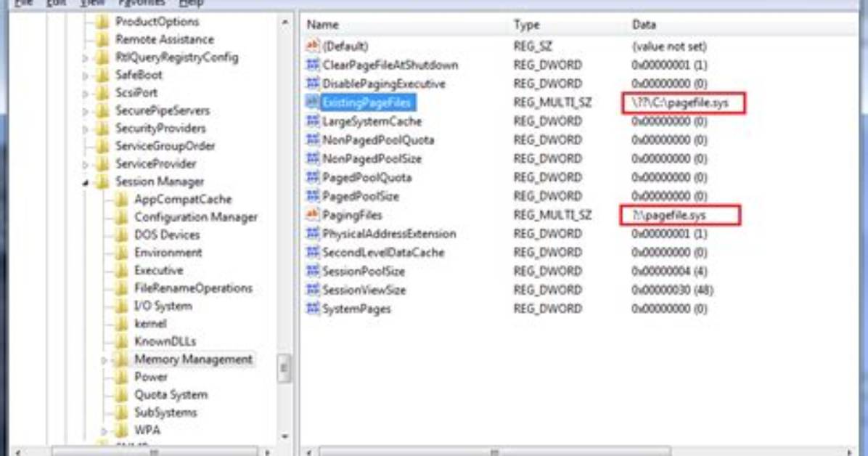This screenshot has height=456, width=868.
Task: Click the kernel folder icon
Action: pyautogui.click(x=121, y=324)
